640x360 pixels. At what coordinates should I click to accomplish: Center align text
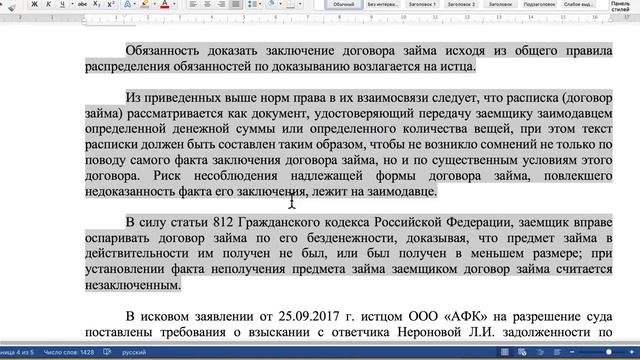pos(207,4)
